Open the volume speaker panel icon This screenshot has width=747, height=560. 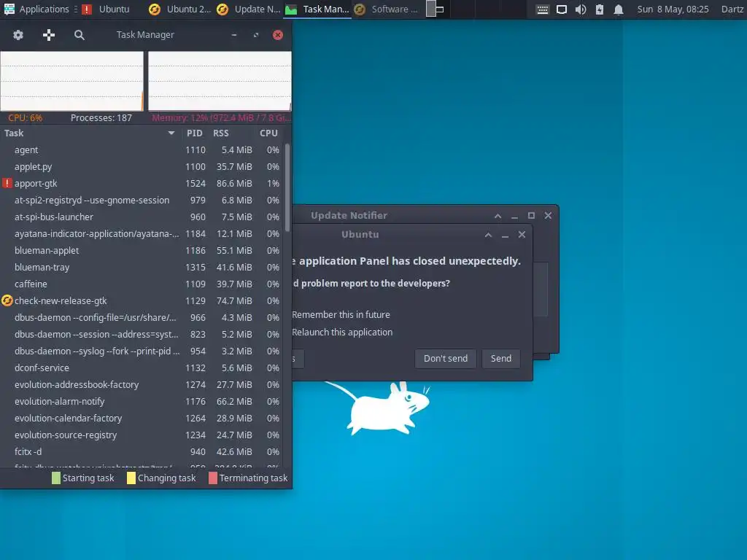pyautogui.click(x=580, y=9)
